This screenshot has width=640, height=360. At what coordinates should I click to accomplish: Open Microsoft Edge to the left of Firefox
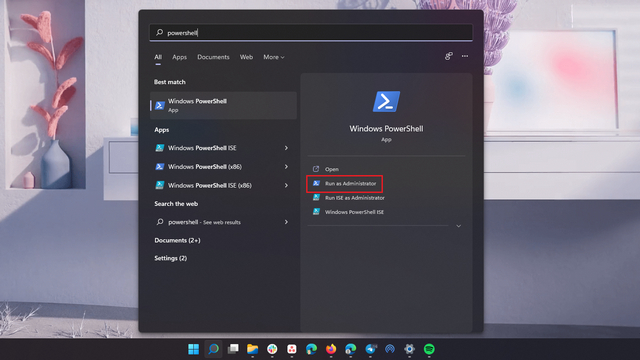tap(311, 349)
